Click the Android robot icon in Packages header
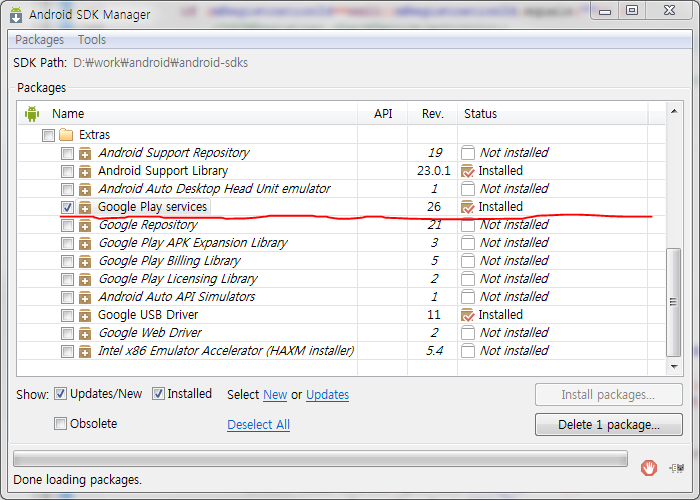The image size is (700, 500). coord(32,114)
